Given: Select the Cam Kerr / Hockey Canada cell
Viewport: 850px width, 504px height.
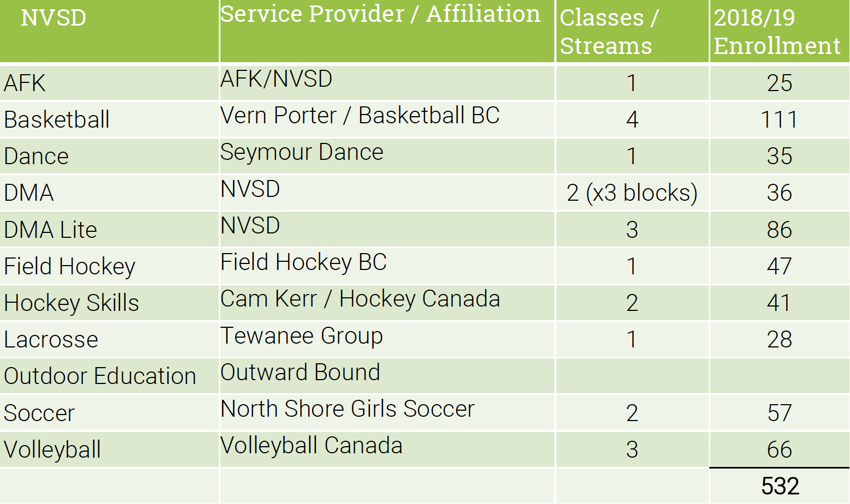Looking at the screenshot, I should tap(360, 299).
